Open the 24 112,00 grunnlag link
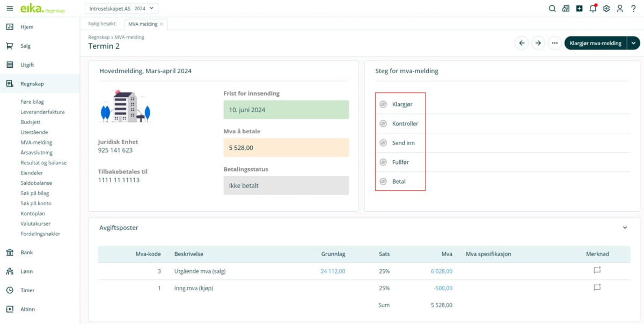Viewport: 644px width, 324px height. tap(333, 271)
